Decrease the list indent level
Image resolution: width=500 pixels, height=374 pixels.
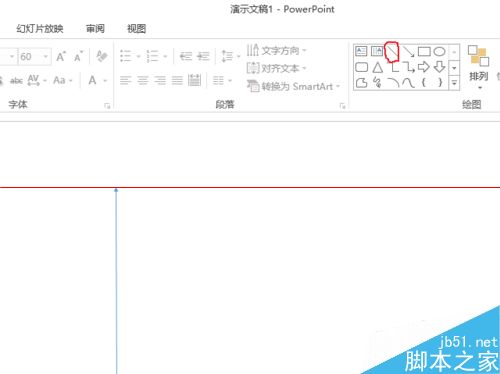pyautogui.click(x=186, y=56)
